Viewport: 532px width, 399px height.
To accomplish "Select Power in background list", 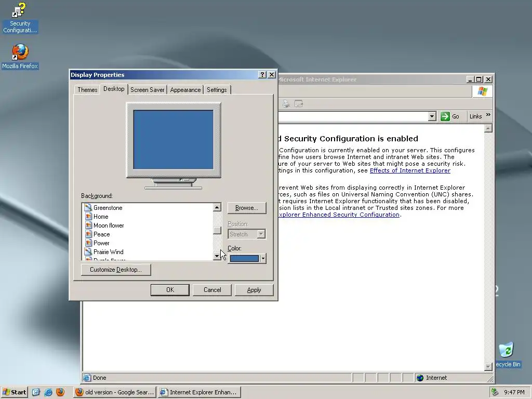I will 101,243.
